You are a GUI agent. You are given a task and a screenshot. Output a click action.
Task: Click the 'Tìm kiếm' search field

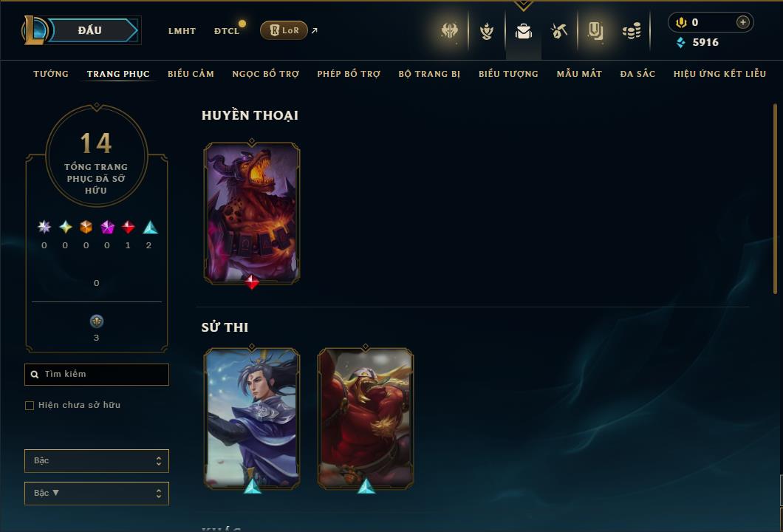click(96, 374)
